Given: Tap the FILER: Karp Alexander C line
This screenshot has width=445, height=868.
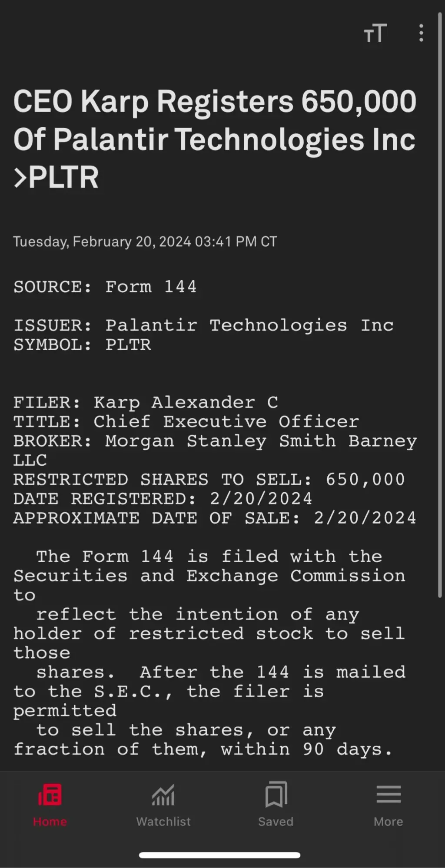Looking at the screenshot, I should tap(146, 402).
